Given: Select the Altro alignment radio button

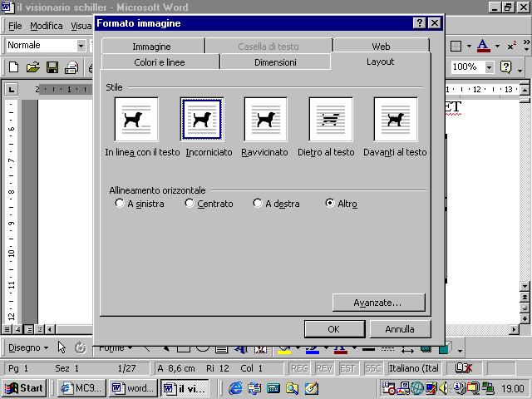Looking at the screenshot, I should click(x=330, y=203).
